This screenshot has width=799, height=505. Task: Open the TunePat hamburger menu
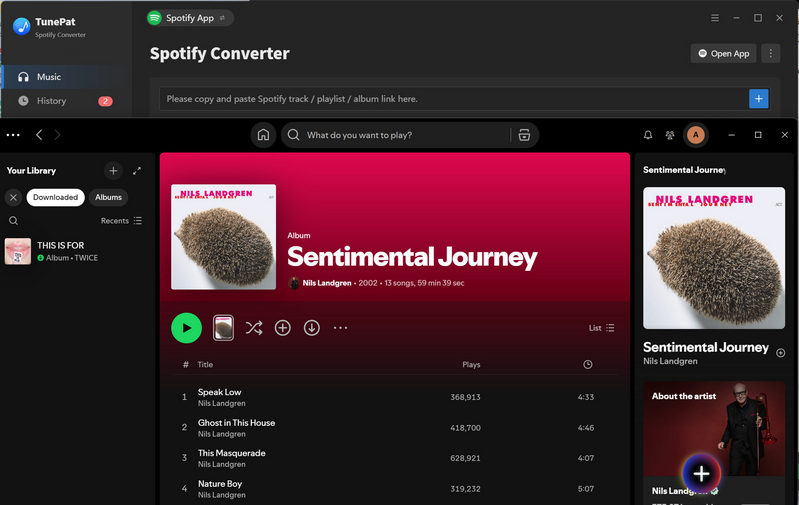coord(715,18)
